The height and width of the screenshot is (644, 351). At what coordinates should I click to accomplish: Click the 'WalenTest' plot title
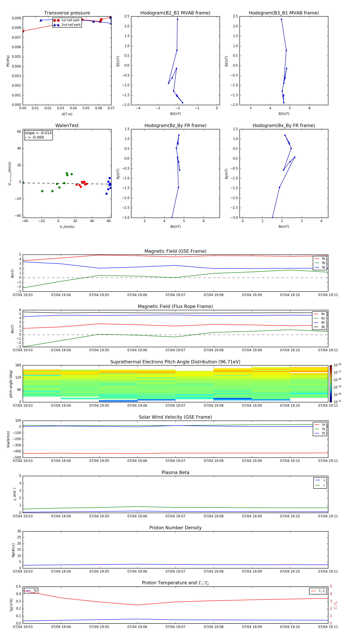67,125
